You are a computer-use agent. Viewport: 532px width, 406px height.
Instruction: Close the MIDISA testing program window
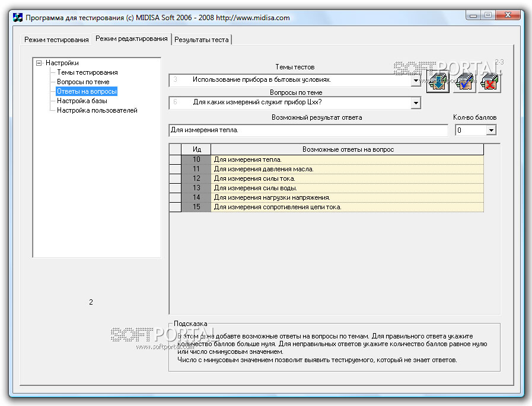click(x=508, y=15)
